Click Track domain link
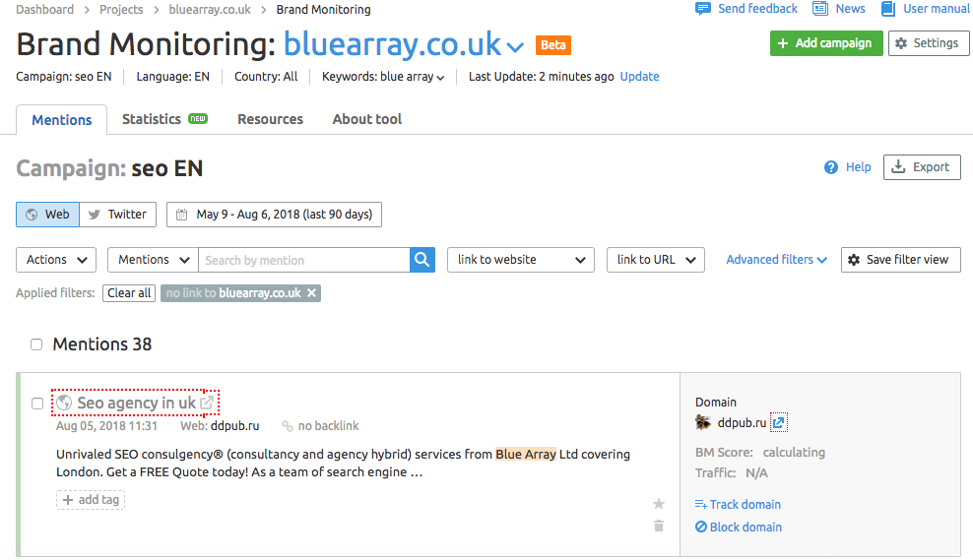The width and height of the screenshot is (973, 560). [738, 505]
